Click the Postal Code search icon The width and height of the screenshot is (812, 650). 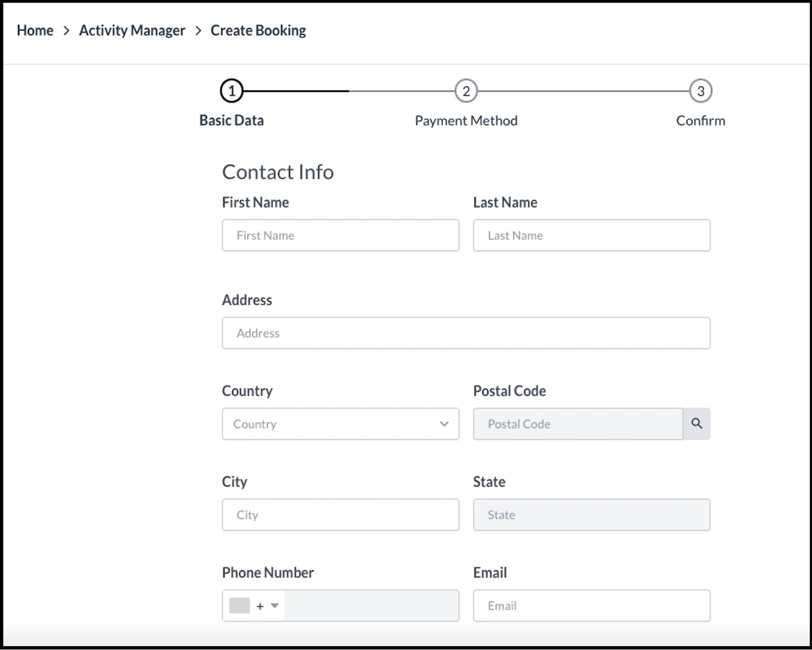697,424
